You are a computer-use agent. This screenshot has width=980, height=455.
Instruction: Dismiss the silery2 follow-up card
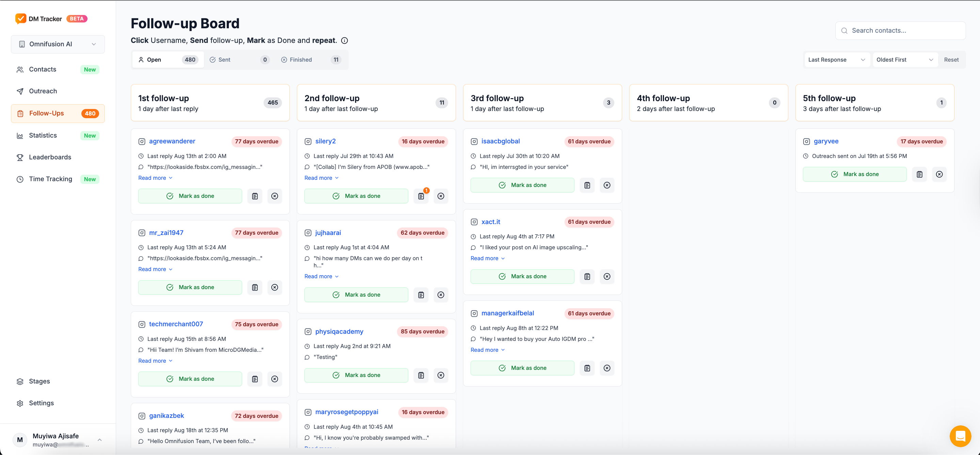(x=441, y=196)
